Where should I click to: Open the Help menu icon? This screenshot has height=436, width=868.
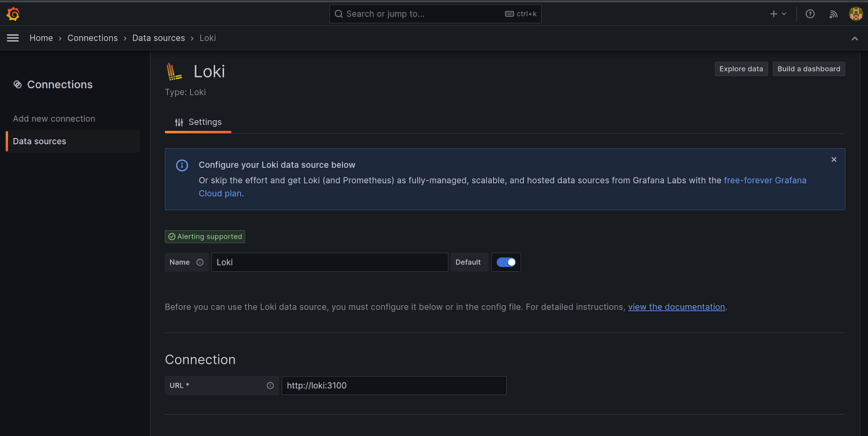[809, 13]
